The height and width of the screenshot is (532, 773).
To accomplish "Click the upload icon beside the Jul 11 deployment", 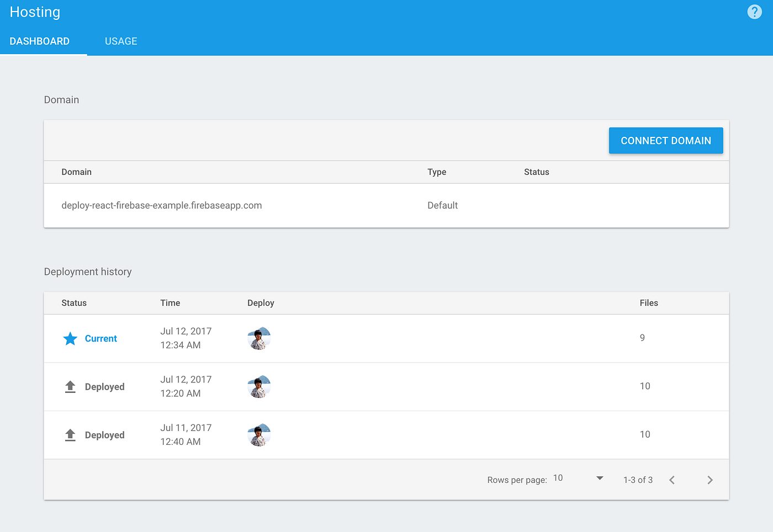I will pos(70,434).
